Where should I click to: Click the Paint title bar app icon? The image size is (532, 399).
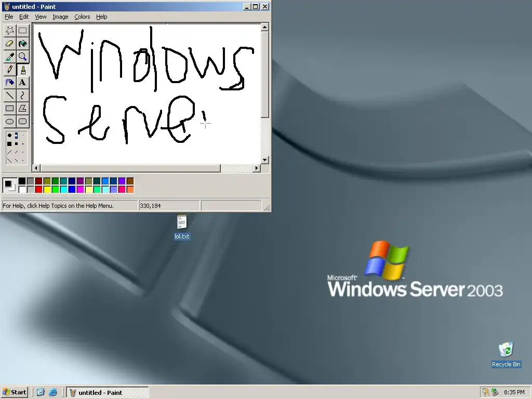coord(6,6)
